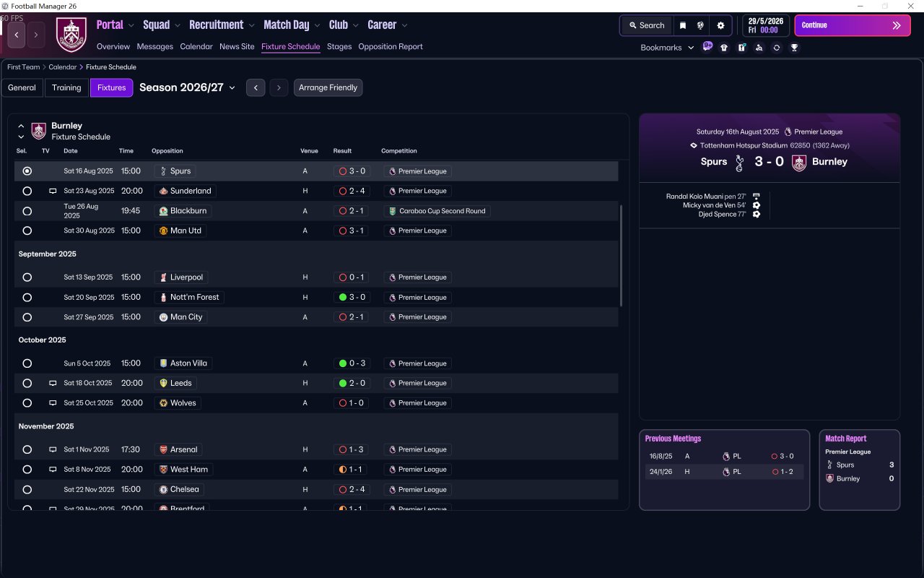Click the scouting people icon in bookmarks row

759,48
